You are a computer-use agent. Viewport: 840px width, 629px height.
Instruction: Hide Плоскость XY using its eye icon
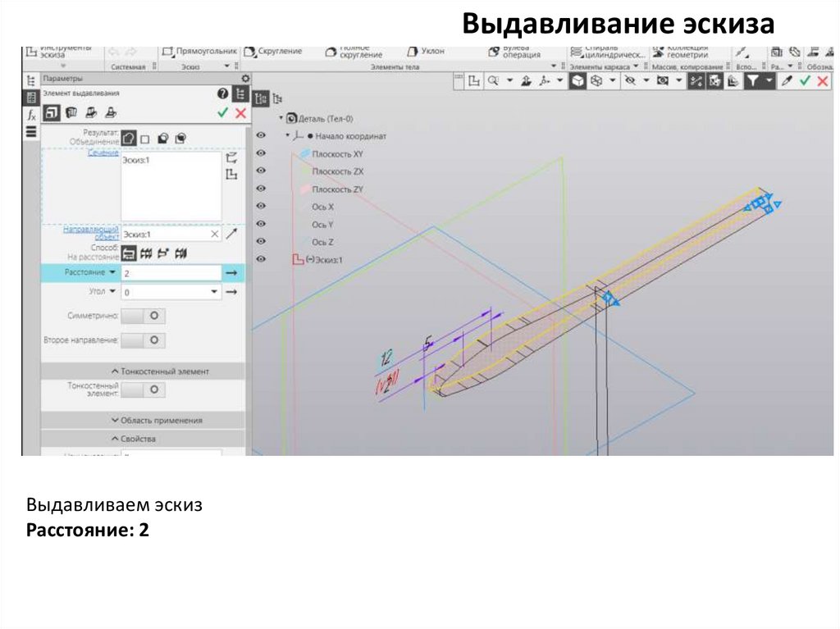pos(262,153)
